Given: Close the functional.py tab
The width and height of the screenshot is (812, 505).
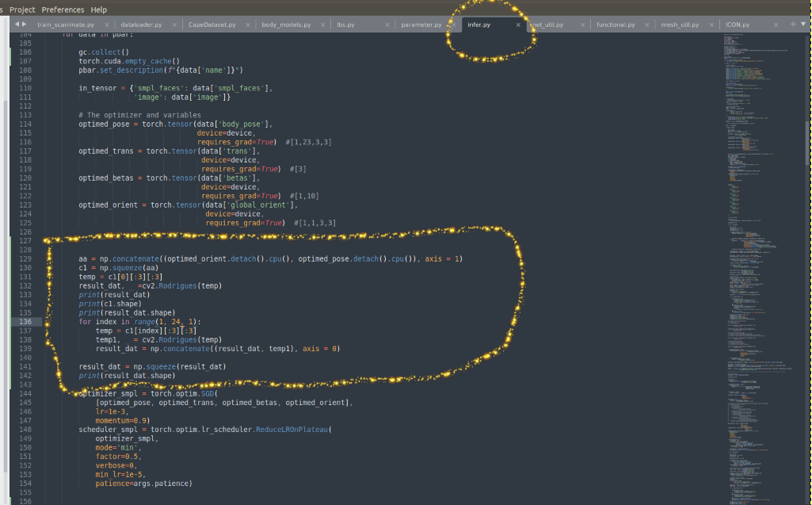Looking at the screenshot, I should (x=646, y=25).
